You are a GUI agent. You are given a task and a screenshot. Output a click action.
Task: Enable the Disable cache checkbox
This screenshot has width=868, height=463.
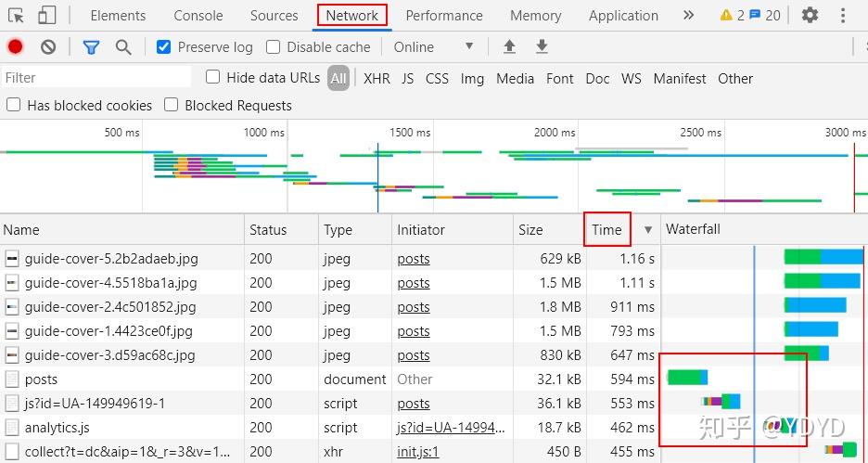[x=273, y=47]
